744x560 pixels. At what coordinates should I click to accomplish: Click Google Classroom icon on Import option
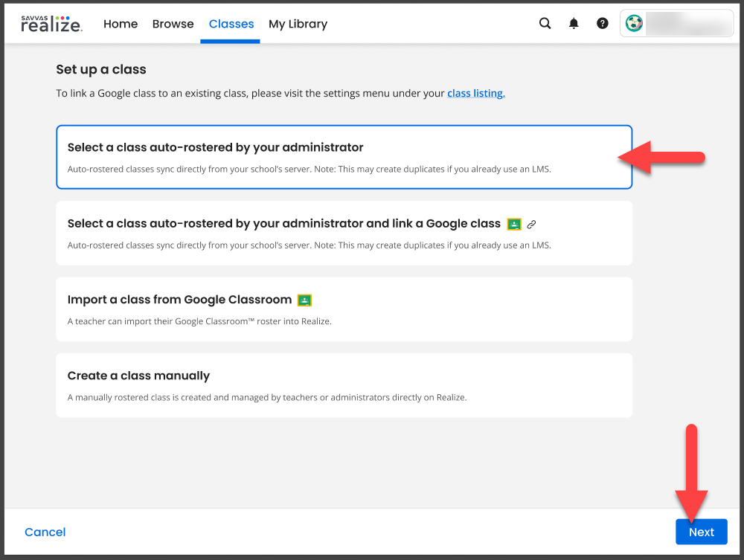pyautogui.click(x=304, y=300)
